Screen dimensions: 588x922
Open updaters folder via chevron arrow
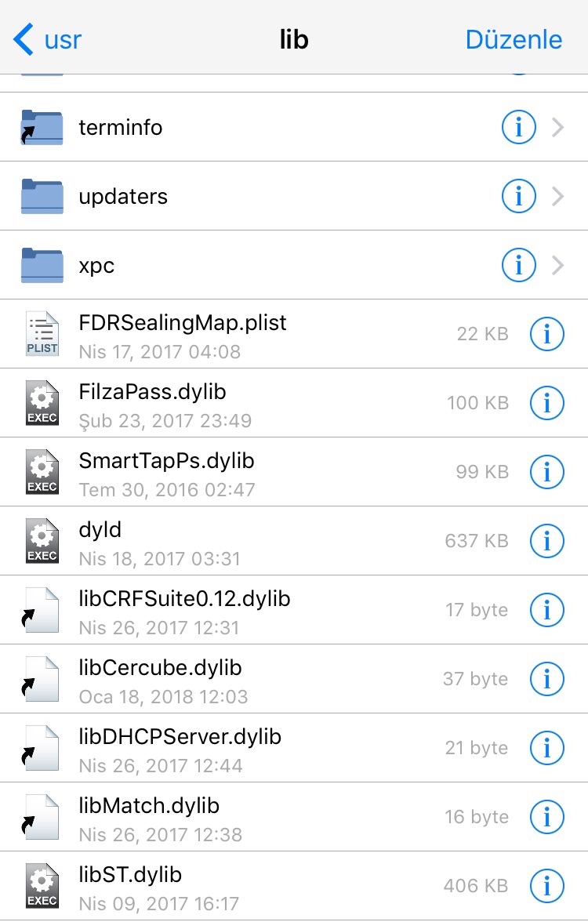(x=558, y=196)
